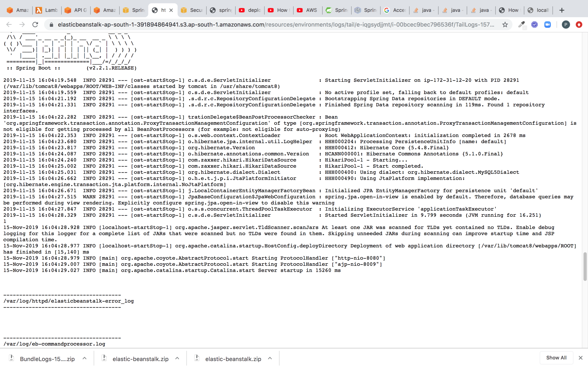Viewport: 588px width, 368px height.
Task: Click the page vertical scrollbar thumb
Action: coord(585,266)
